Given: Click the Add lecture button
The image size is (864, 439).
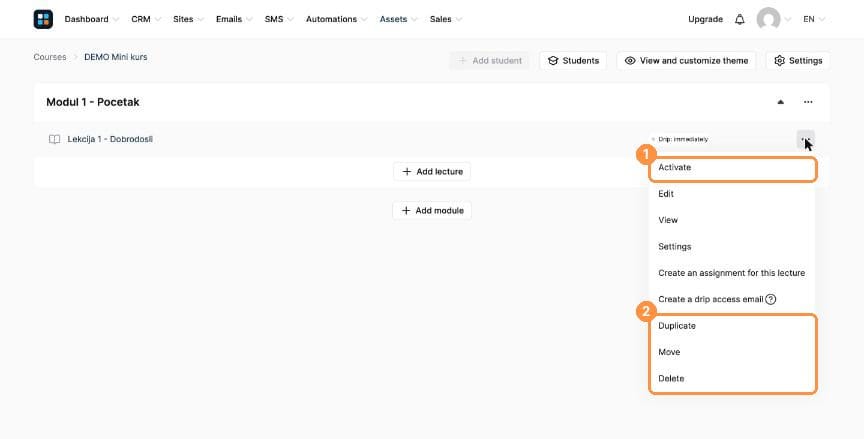Looking at the screenshot, I should click(432, 172).
